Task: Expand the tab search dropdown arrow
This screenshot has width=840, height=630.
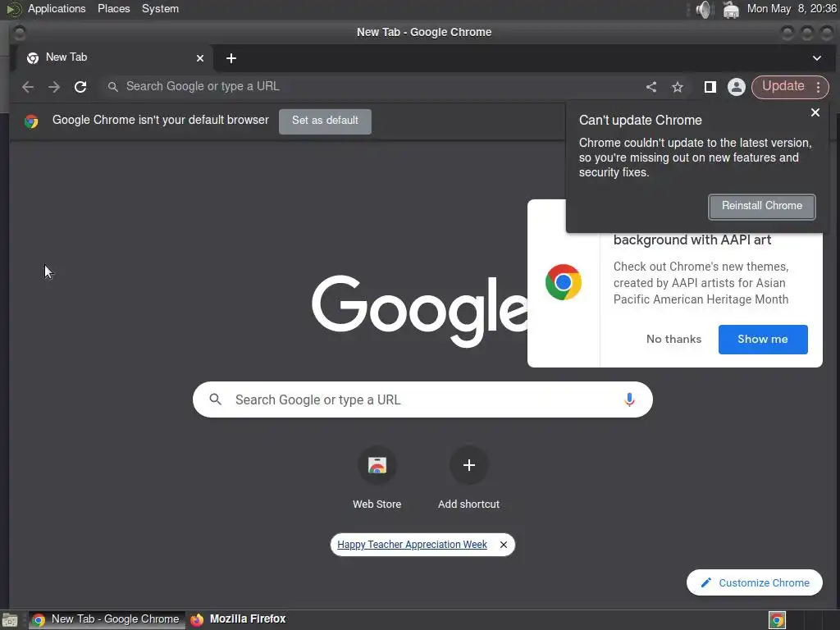Action: (816, 58)
